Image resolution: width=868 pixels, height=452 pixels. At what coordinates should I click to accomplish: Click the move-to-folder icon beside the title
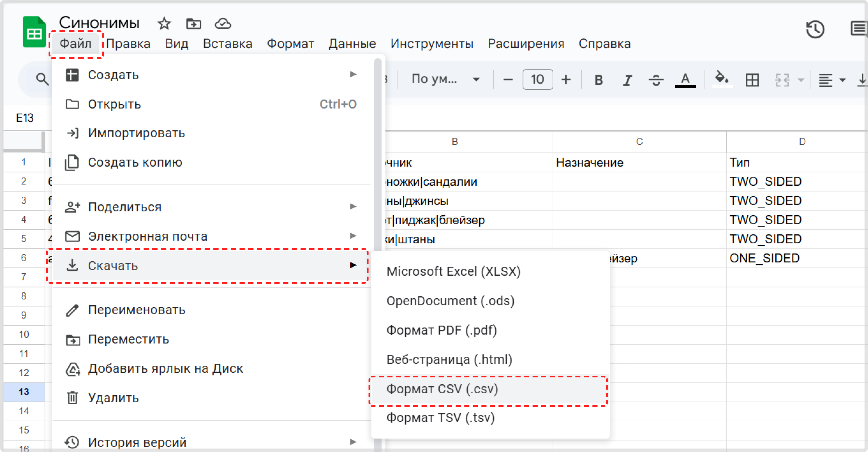193,24
